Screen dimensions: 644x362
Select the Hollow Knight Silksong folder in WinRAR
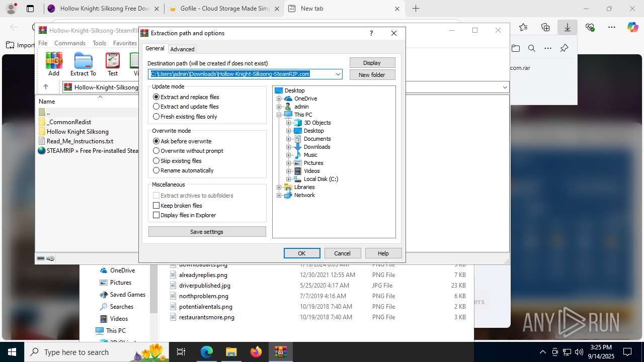click(77, 132)
